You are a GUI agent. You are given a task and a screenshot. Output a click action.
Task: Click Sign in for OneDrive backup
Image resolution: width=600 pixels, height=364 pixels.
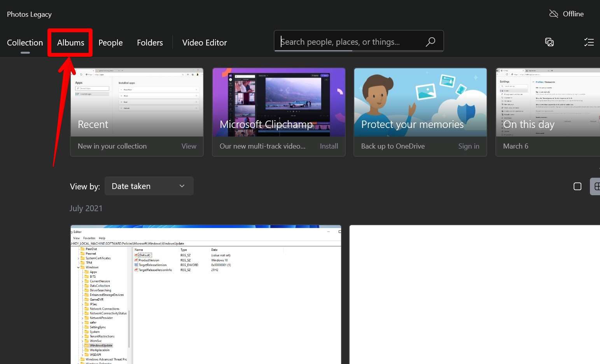(469, 146)
